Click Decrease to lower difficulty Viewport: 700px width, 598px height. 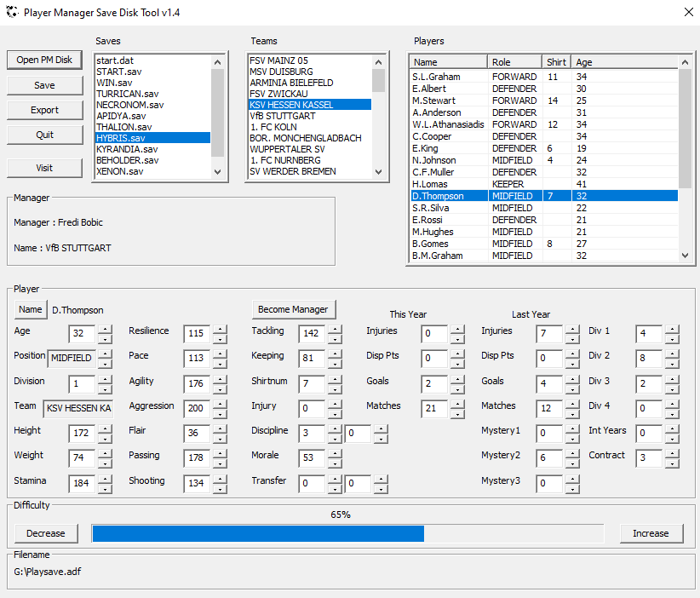pos(46,533)
